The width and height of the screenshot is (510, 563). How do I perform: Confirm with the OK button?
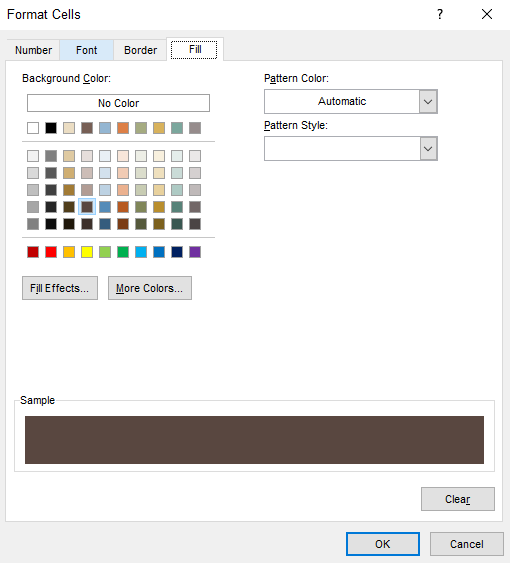pos(383,544)
